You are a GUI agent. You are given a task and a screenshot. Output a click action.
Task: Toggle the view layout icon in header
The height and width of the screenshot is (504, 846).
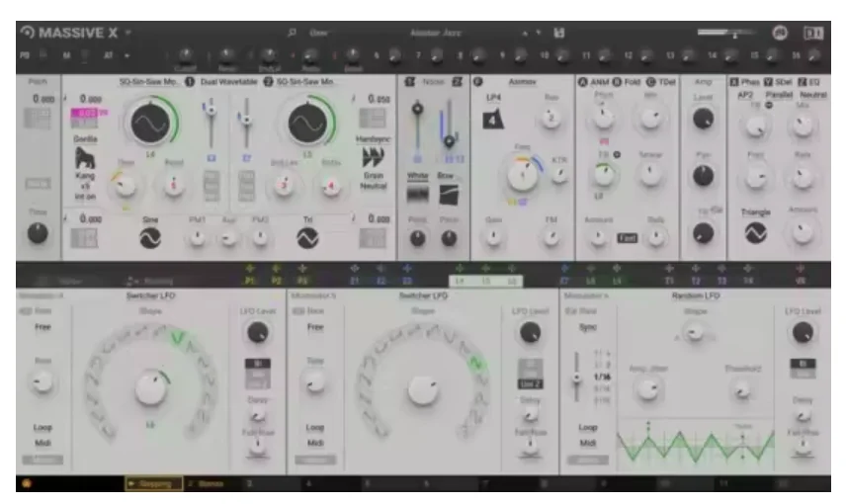click(813, 33)
